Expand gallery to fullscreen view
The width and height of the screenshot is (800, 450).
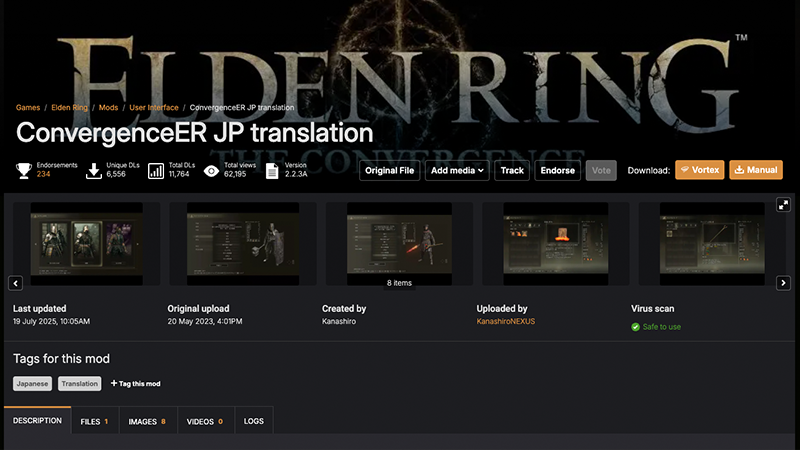tap(783, 204)
